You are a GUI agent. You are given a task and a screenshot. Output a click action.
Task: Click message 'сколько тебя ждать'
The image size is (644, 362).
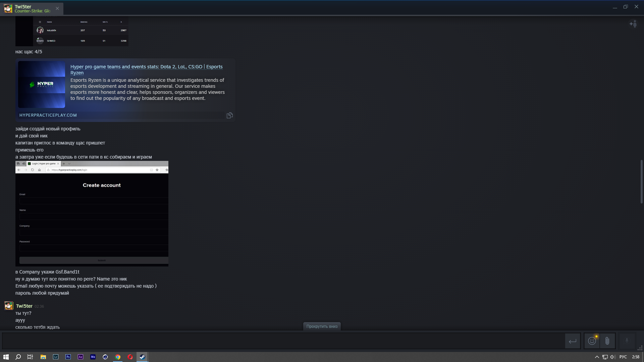tap(38, 327)
